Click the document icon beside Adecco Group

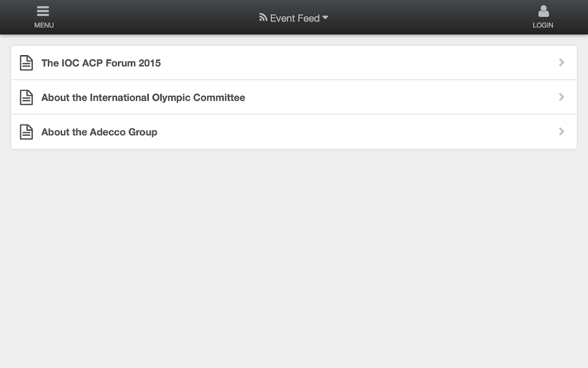point(27,132)
